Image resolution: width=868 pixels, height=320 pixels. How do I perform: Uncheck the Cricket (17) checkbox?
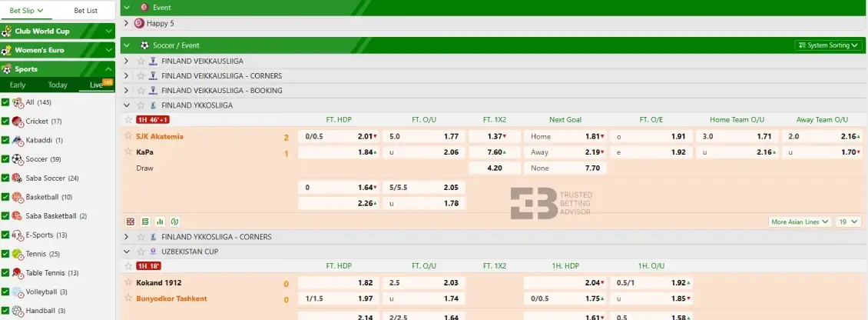[x=5, y=122]
